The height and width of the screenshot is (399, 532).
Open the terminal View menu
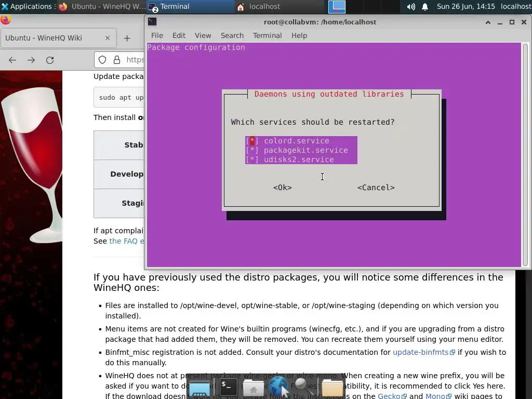[x=203, y=35]
